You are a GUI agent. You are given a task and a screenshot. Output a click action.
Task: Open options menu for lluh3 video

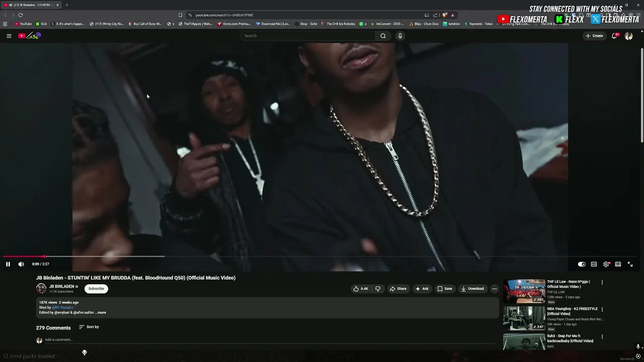point(602,337)
